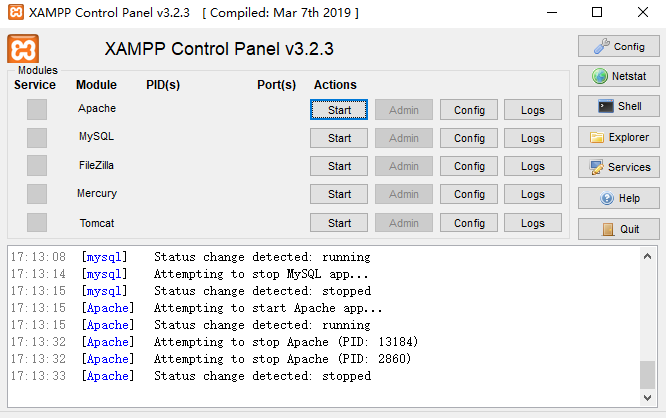Open the Services button

pos(618,167)
